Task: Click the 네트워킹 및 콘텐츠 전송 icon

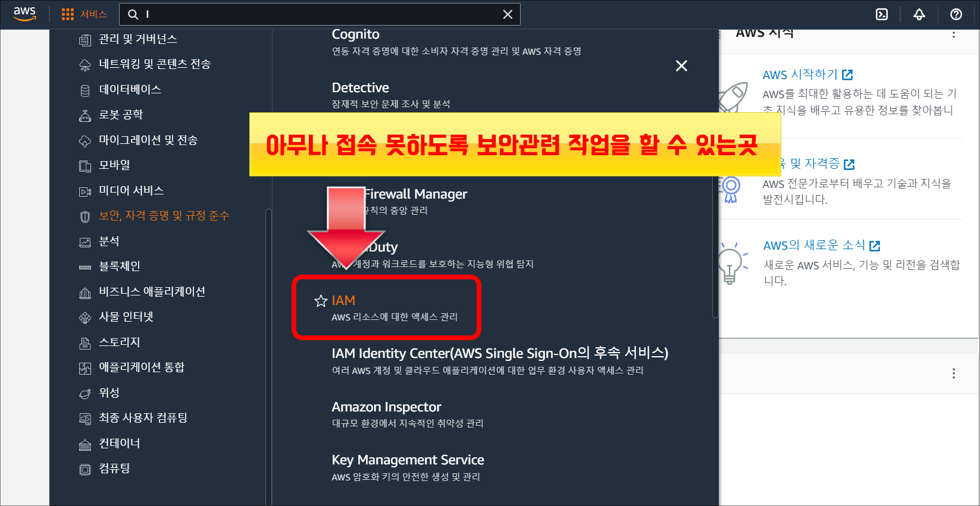Action: click(x=85, y=65)
